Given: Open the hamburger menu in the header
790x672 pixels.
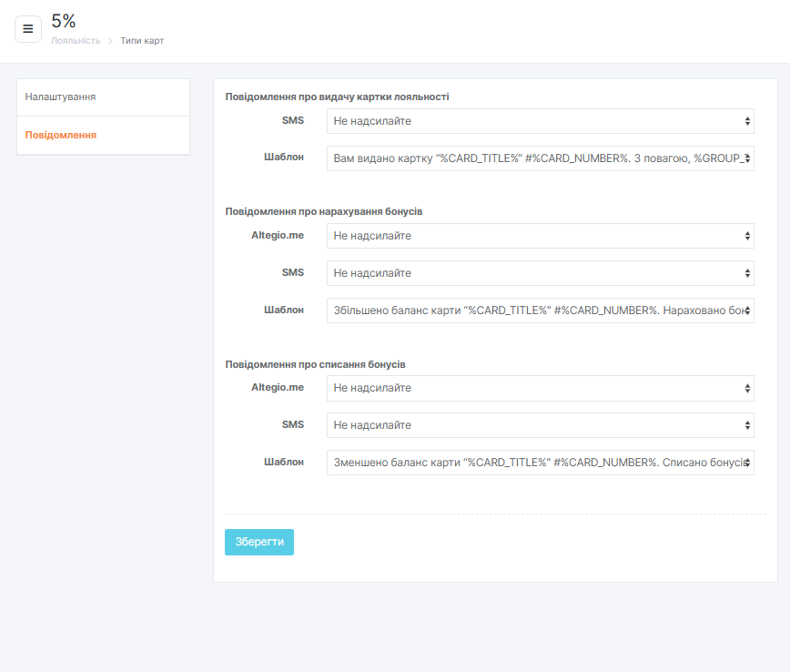Looking at the screenshot, I should coord(28,28).
